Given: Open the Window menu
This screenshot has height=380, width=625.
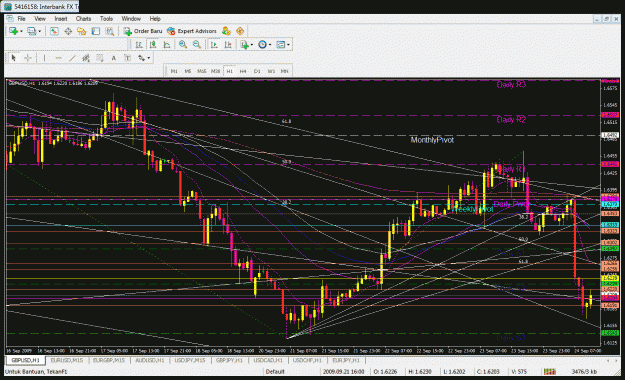Looking at the screenshot, I should pos(131,19).
